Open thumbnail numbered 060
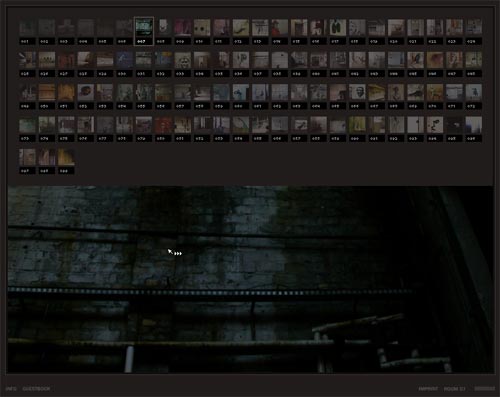This screenshot has height=397, width=500. (x=241, y=92)
